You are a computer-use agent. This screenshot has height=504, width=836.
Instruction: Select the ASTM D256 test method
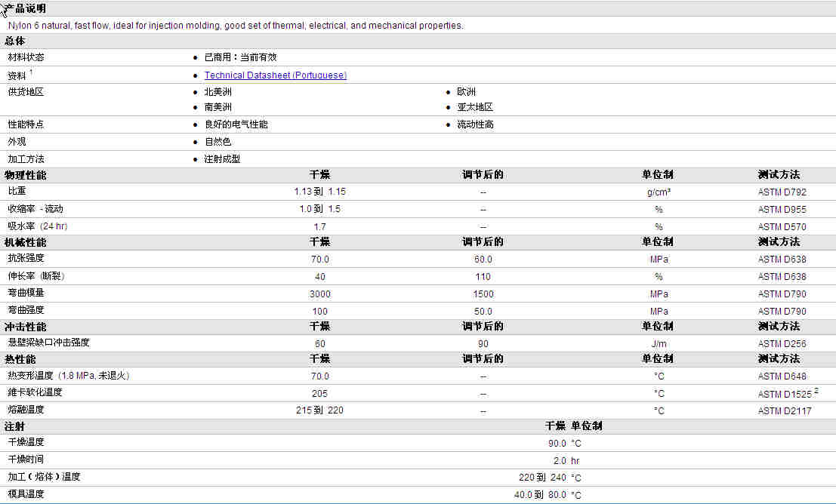(x=782, y=343)
